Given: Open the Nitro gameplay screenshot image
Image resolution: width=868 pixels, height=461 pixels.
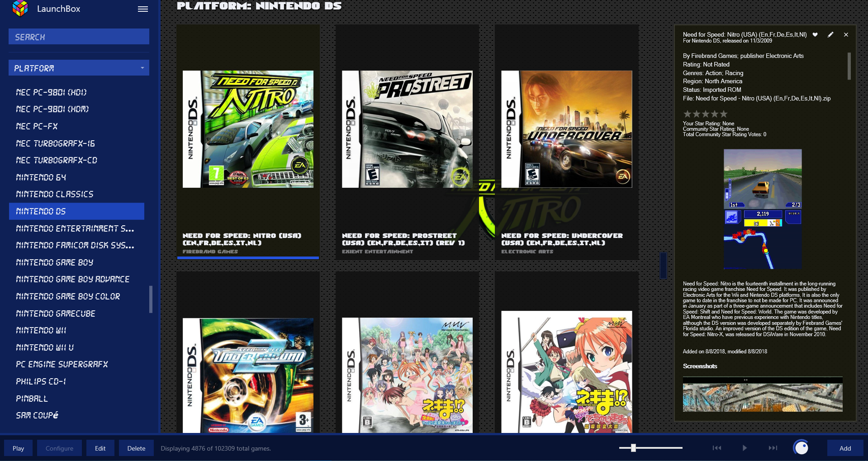Looking at the screenshot, I should pos(763,209).
